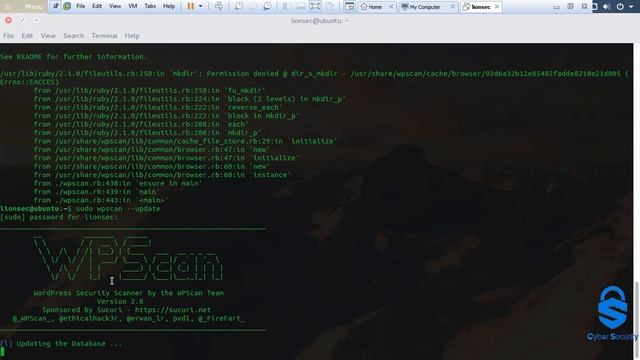Open the terminal View menu
Image resolution: width=640 pixels, height=360 pixels.
click(x=48, y=36)
